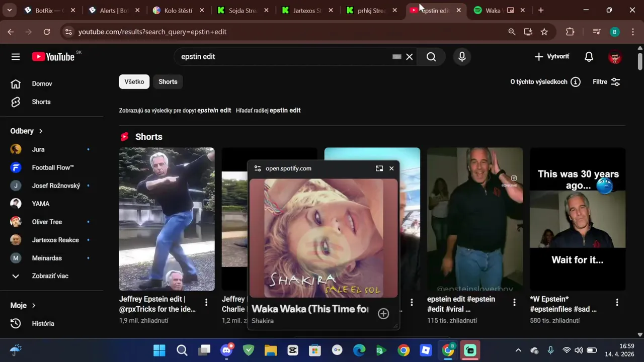Open the YouTube account avatar menu

click(615, 57)
